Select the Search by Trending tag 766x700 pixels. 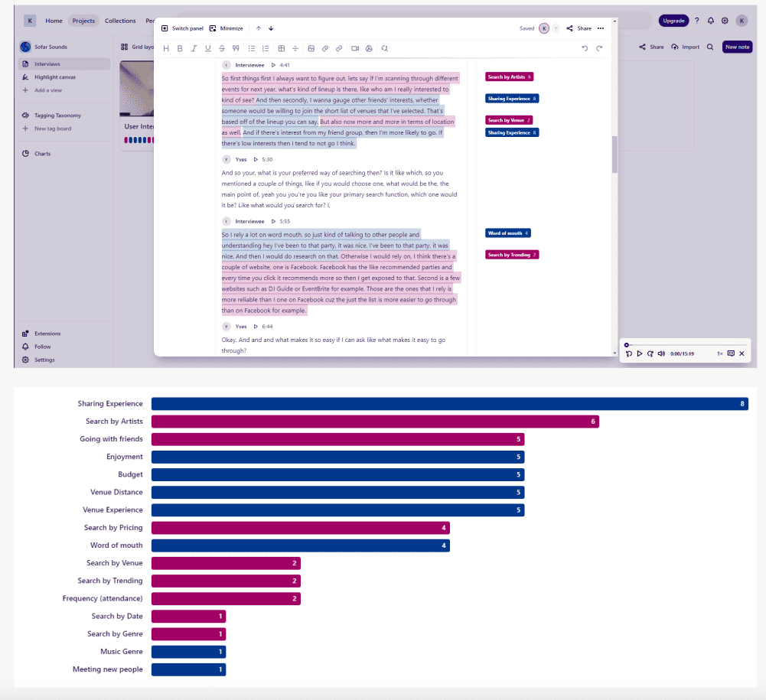click(512, 255)
